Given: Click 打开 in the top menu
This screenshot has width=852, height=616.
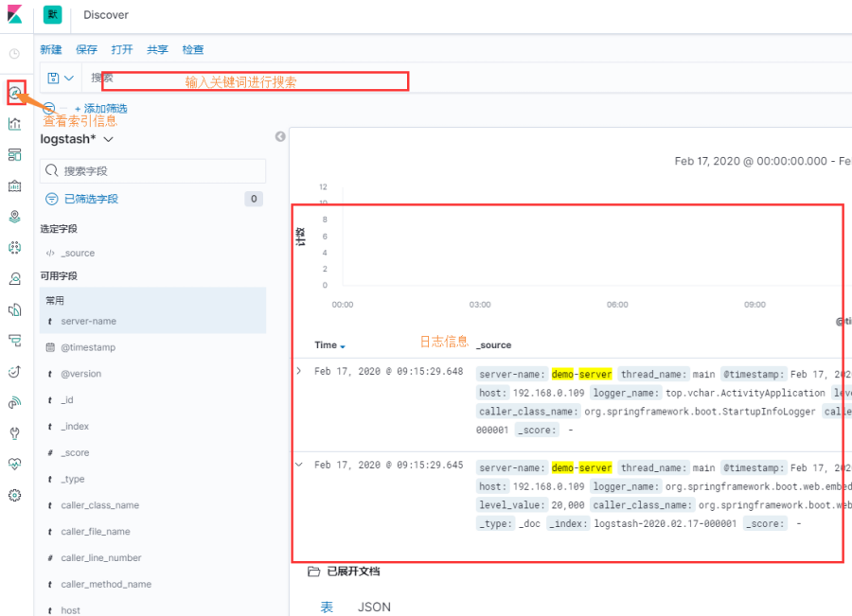Looking at the screenshot, I should pyautogui.click(x=122, y=49).
